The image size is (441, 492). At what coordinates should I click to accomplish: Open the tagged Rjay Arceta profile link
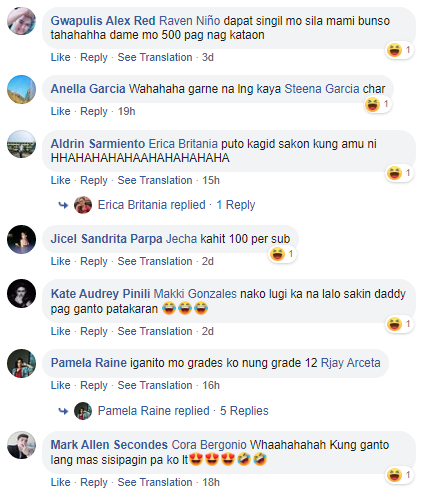tap(350, 363)
